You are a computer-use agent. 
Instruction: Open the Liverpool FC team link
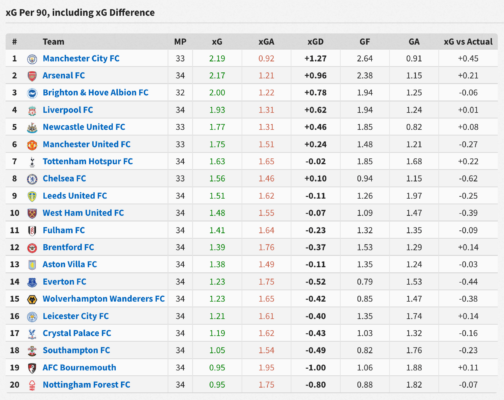click(68, 110)
